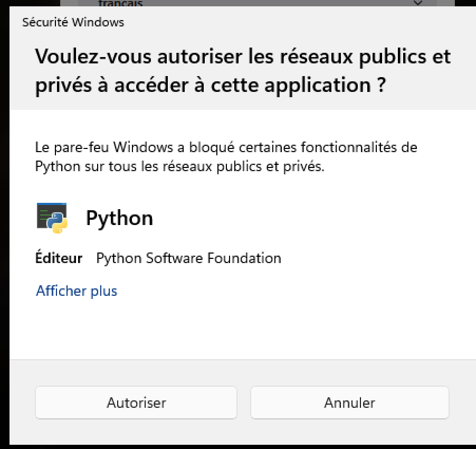Click the Python application icon
This screenshot has height=449, width=476.
[52, 218]
